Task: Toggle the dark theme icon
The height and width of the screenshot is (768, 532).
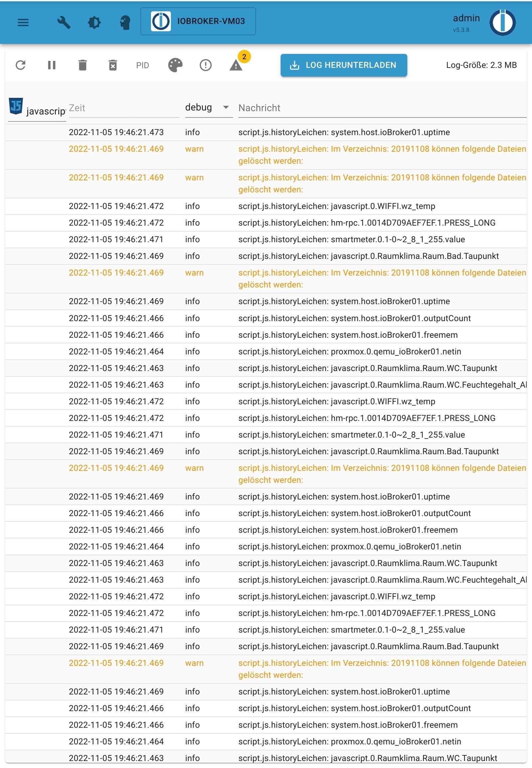Action: (x=94, y=22)
